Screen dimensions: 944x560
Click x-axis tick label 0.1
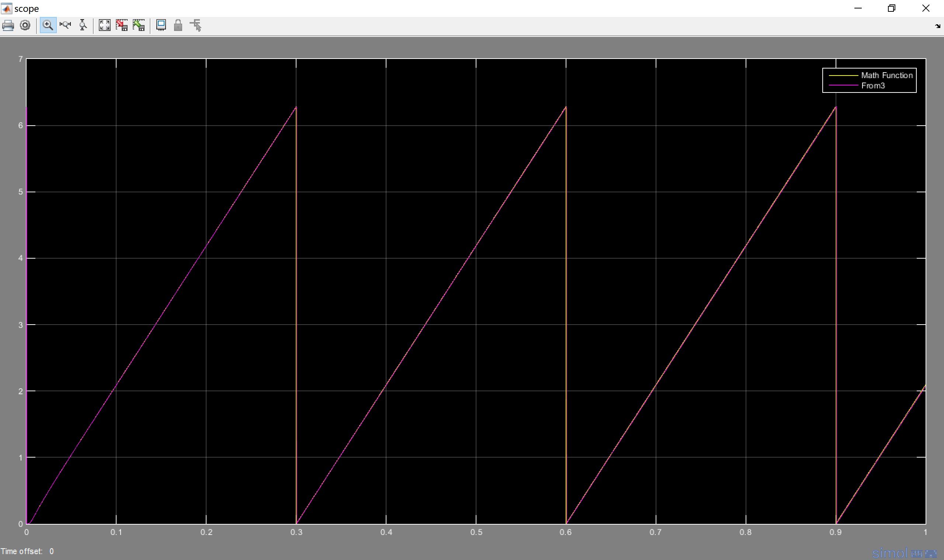116,532
